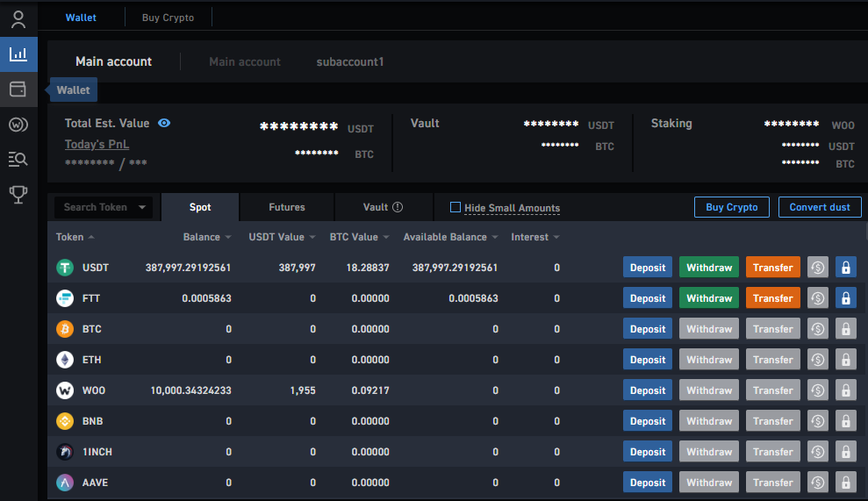Viewport: 868px width, 501px height.
Task: Click the dollar icon in FTT row
Action: coord(818,298)
